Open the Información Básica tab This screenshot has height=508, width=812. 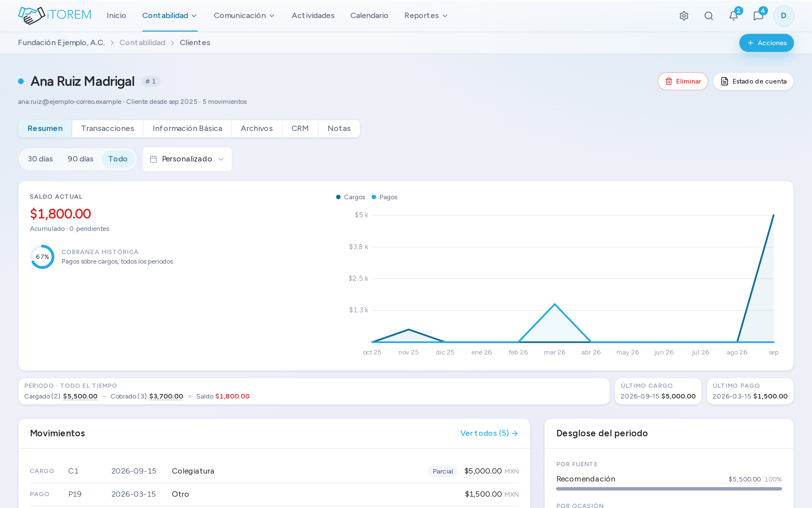[x=187, y=129]
